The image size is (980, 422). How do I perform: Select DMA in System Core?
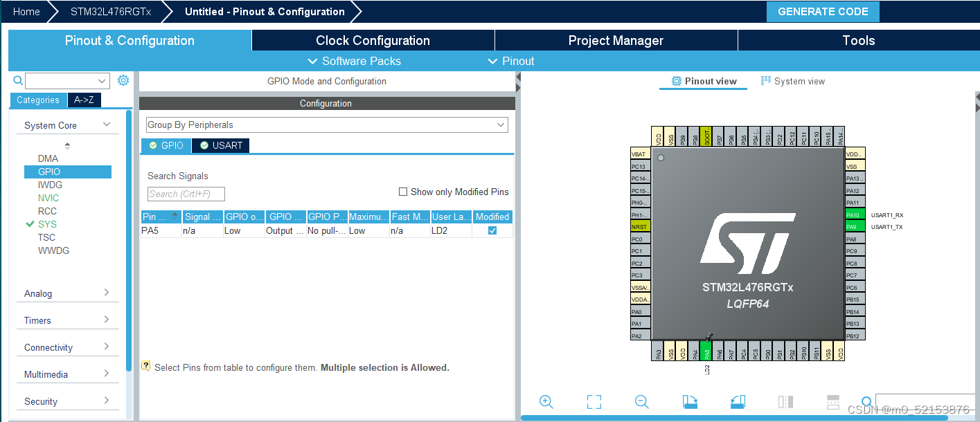point(48,158)
